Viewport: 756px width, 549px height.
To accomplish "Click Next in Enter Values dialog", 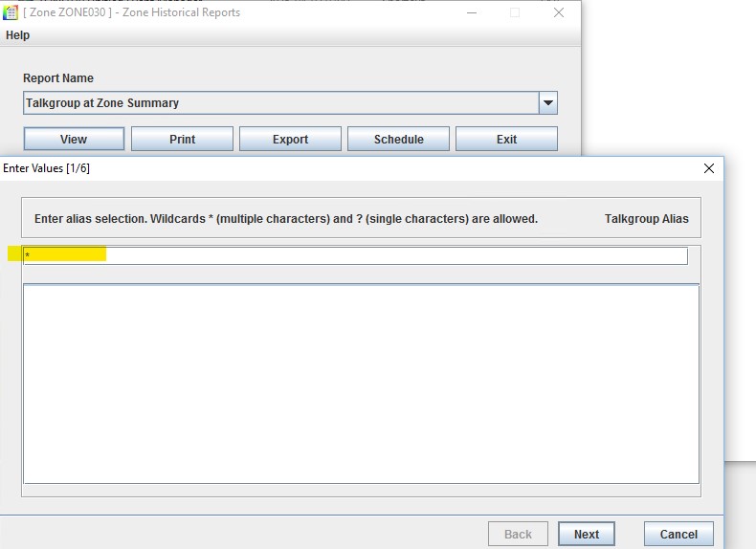I will (587, 534).
